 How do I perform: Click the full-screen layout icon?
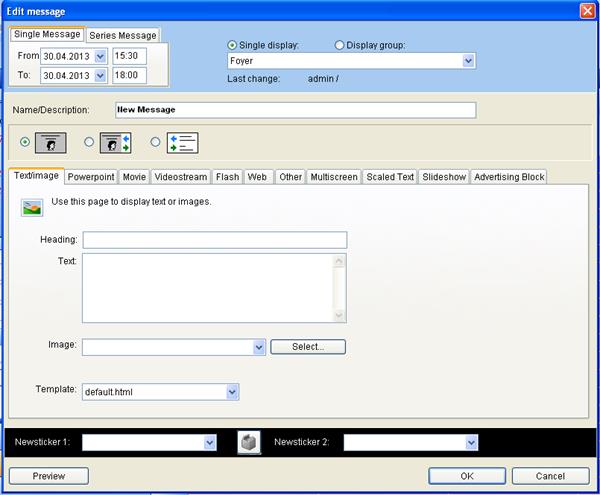pos(50,142)
